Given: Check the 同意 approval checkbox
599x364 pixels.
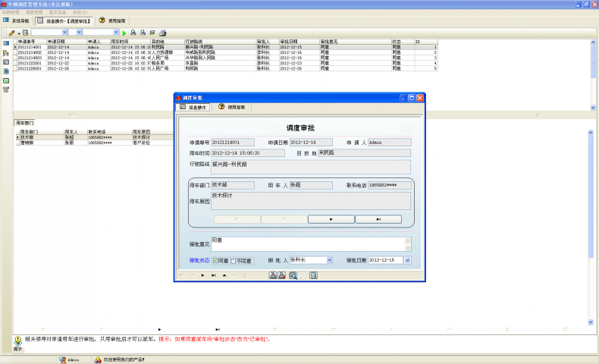Looking at the screenshot, I should click(x=215, y=260).
